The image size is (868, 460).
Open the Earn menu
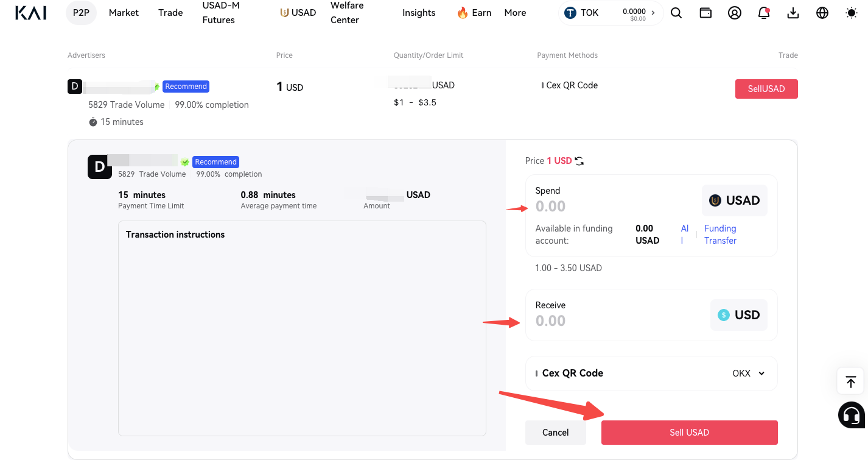click(x=474, y=13)
